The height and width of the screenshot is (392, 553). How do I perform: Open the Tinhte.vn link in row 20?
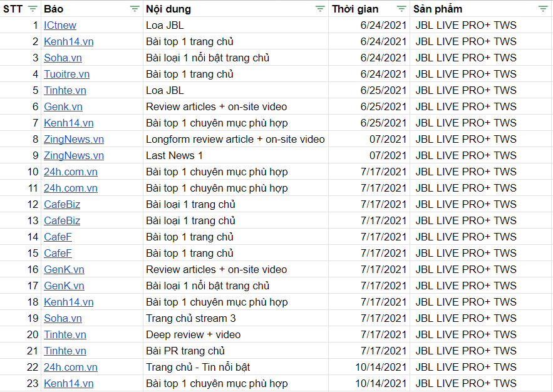click(x=65, y=334)
